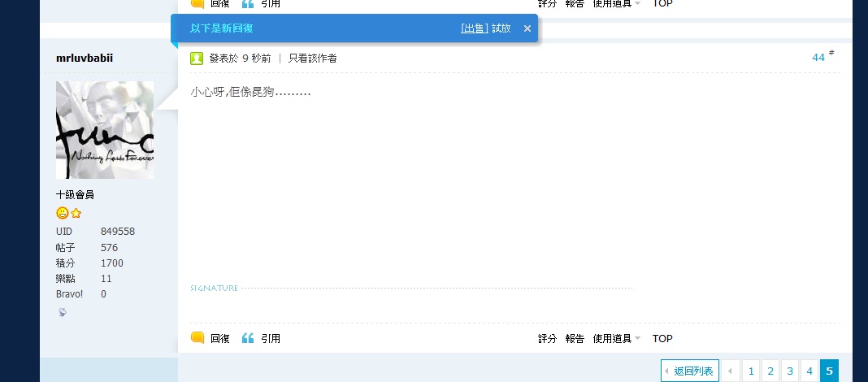This screenshot has height=382, width=868.
Task: Go to page 4
Action: pos(809,371)
